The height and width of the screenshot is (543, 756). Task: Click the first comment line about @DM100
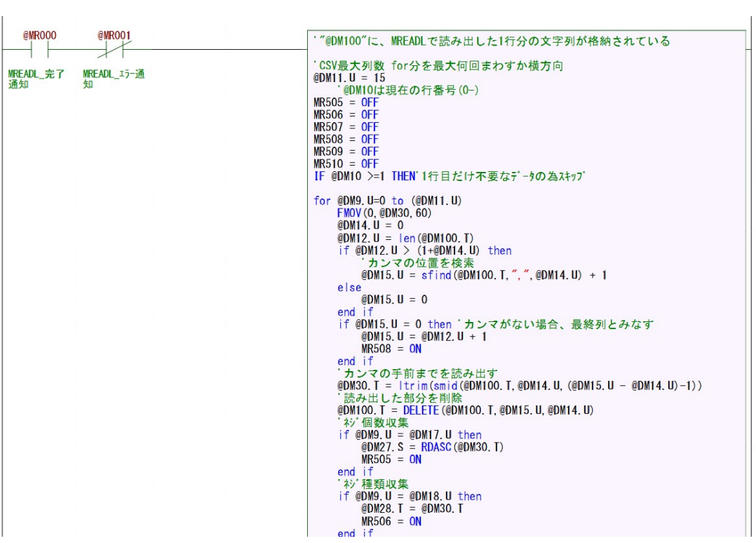click(x=491, y=41)
